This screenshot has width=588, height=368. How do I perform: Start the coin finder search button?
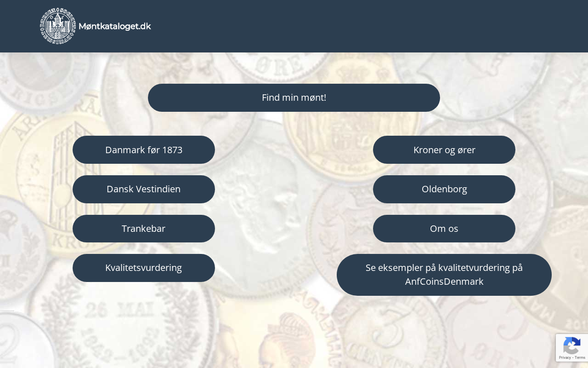click(294, 98)
